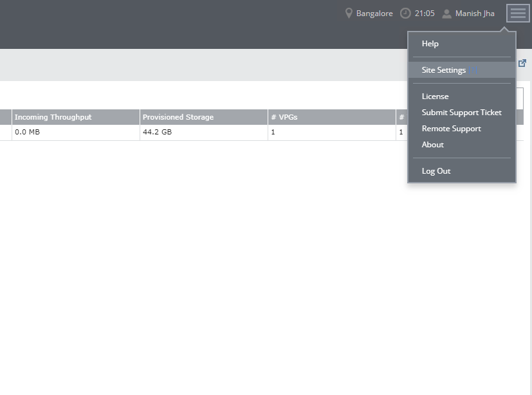The width and height of the screenshot is (532, 395).
Task: Open Help from the menu
Action: 430,44
